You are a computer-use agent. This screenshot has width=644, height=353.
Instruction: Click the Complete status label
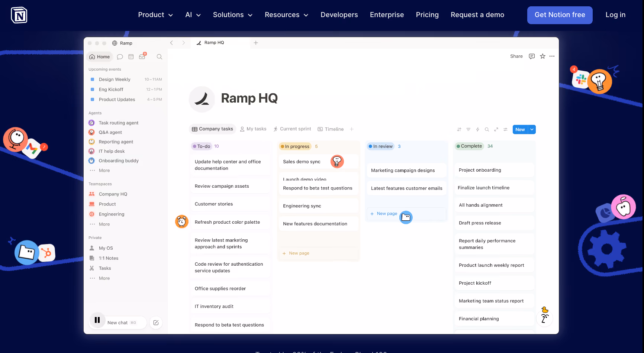click(x=469, y=146)
